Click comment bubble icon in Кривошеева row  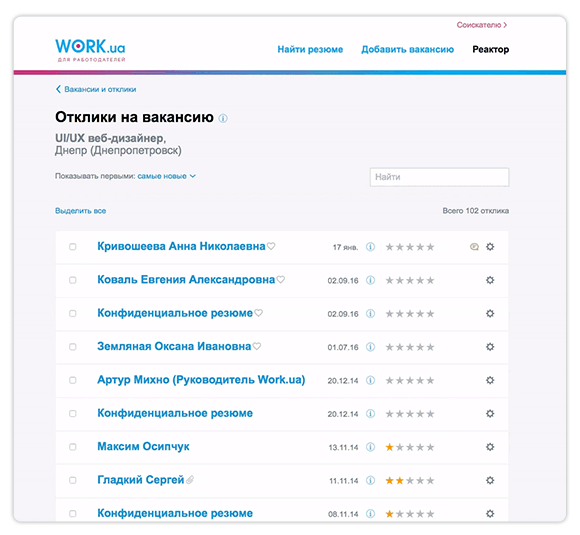coord(474,247)
